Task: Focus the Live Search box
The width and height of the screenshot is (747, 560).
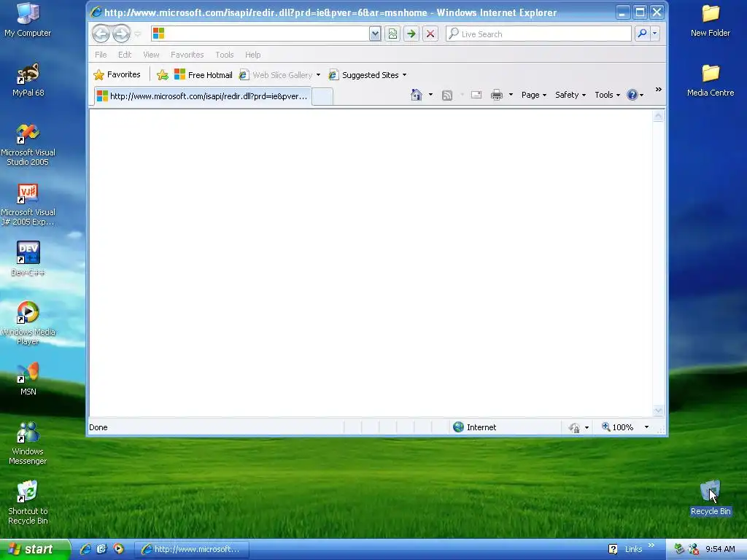Action: [x=538, y=34]
